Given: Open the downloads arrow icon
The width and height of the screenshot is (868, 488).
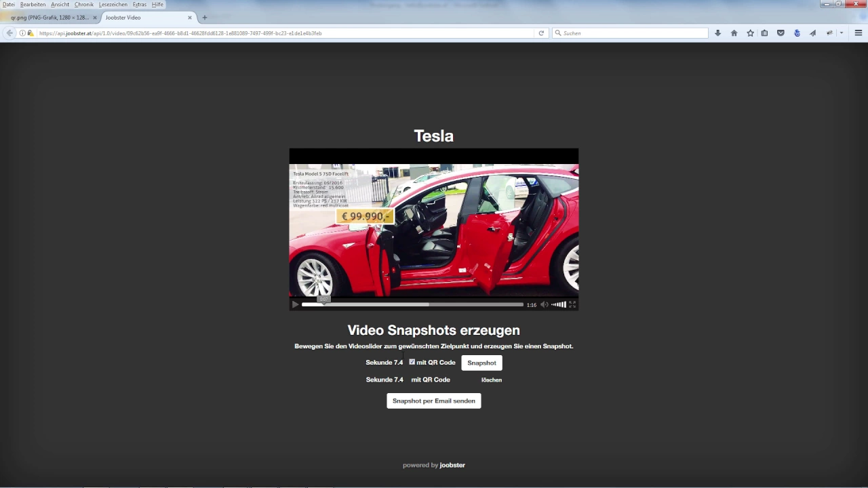Looking at the screenshot, I should tap(717, 33).
